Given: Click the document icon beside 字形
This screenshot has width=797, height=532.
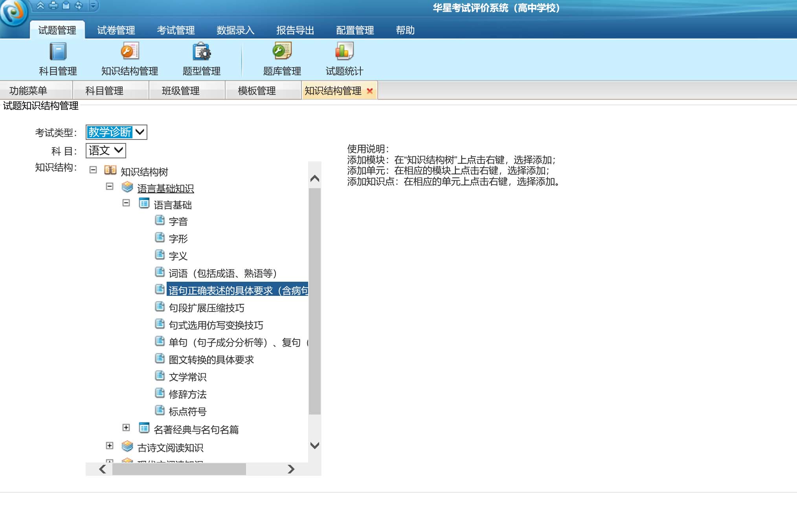Looking at the screenshot, I should [x=160, y=237].
